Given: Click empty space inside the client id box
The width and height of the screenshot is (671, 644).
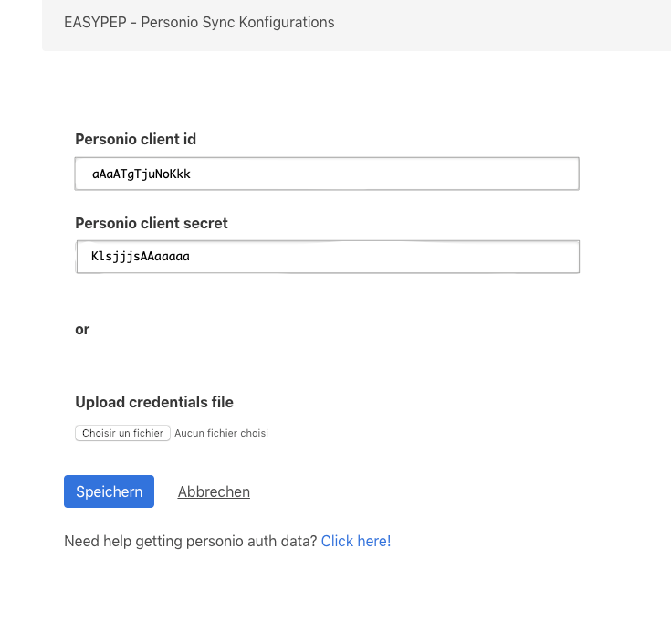Looking at the screenshot, I should [385, 174].
